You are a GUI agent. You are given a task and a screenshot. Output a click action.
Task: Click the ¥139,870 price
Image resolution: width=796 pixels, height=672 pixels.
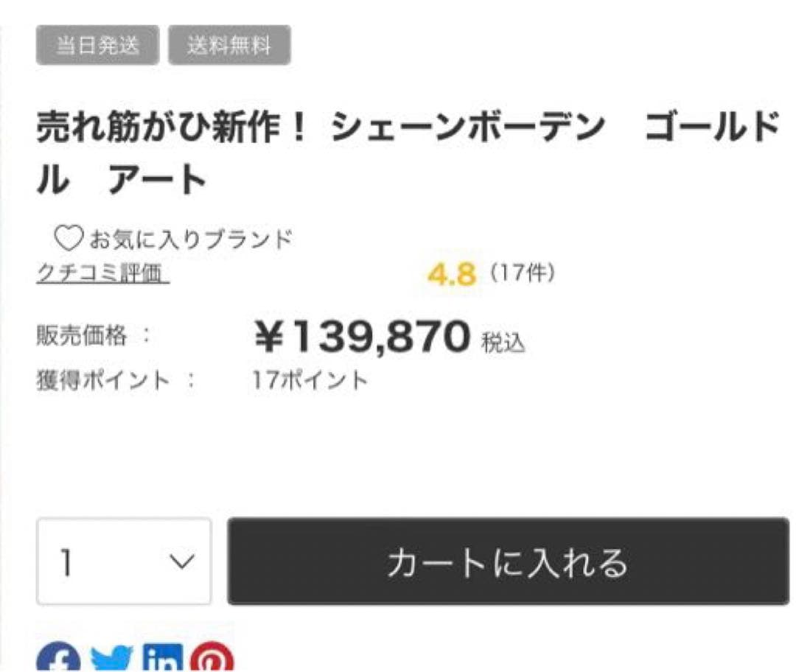pyautogui.click(x=362, y=338)
